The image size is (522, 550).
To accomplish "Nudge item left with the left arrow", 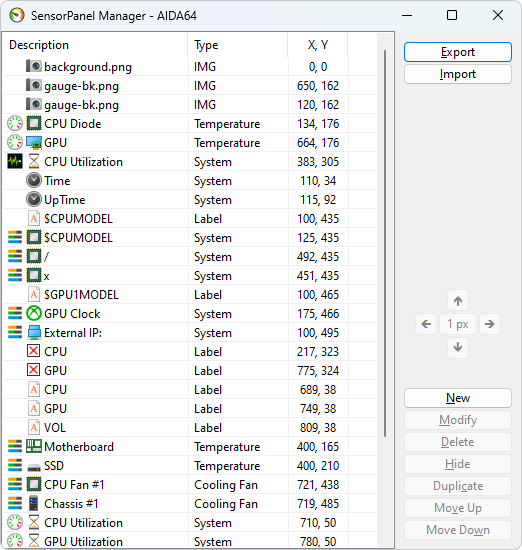I will [x=426, y=324].
